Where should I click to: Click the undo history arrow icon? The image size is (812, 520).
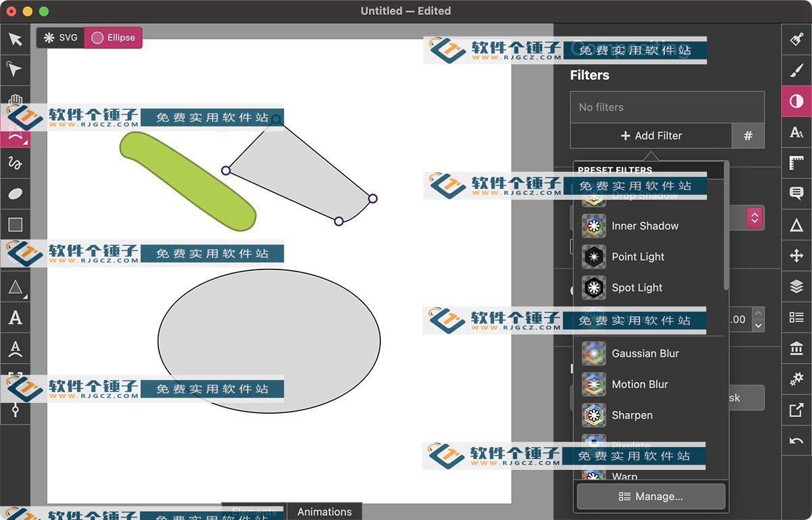796,441
